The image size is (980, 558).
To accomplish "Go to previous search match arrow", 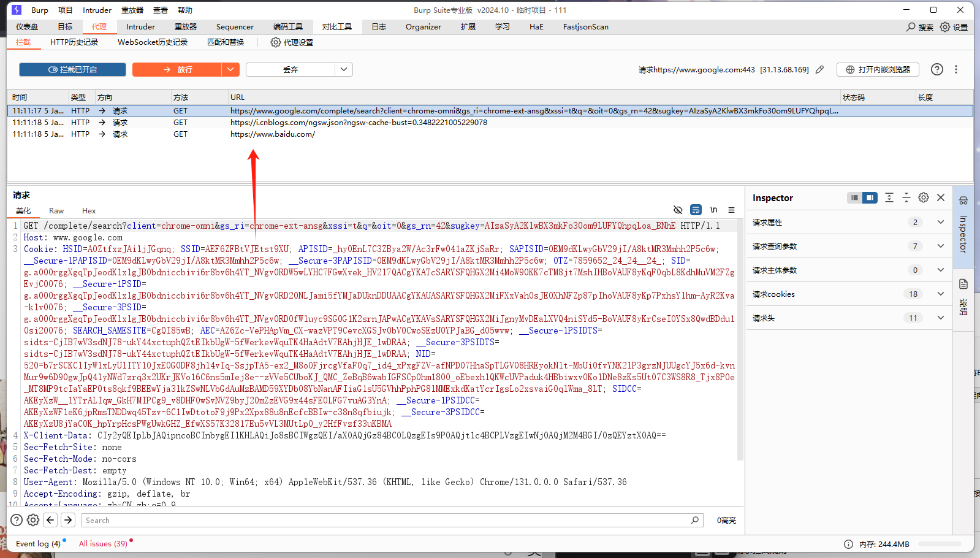I will point(51,520).
